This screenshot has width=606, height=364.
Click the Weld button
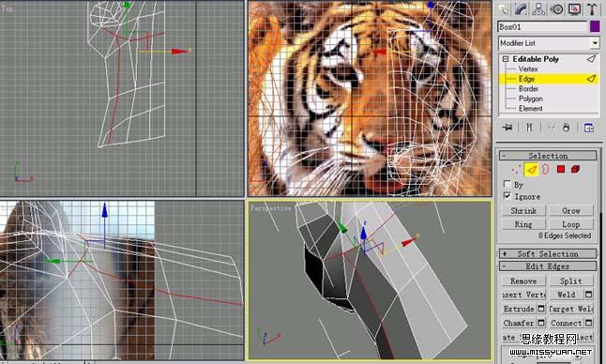[567, 295]
